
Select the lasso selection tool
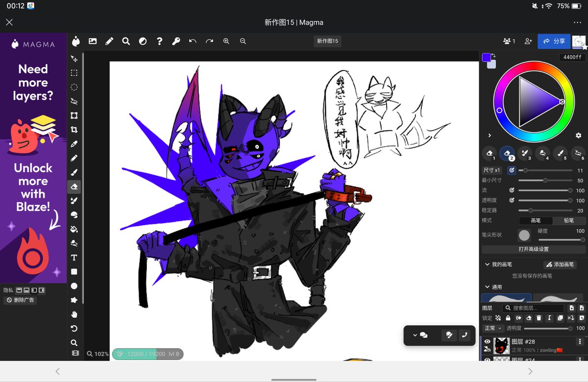pos(74,102)
